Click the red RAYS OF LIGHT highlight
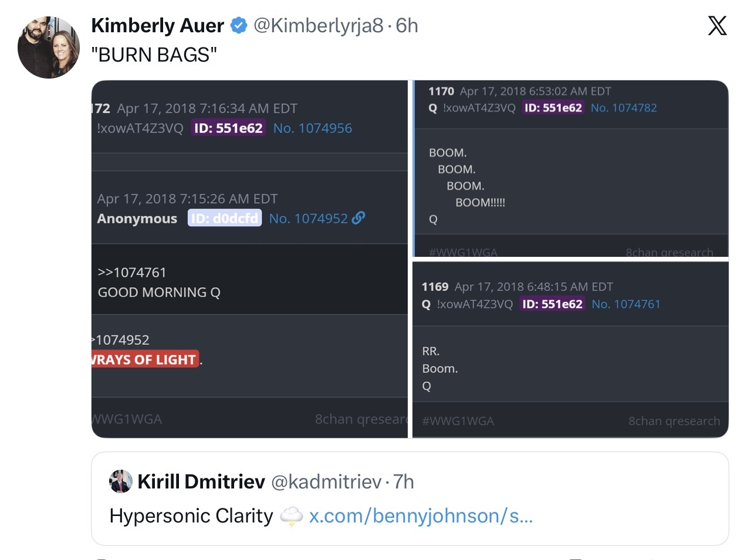 [x=145, y=359]
